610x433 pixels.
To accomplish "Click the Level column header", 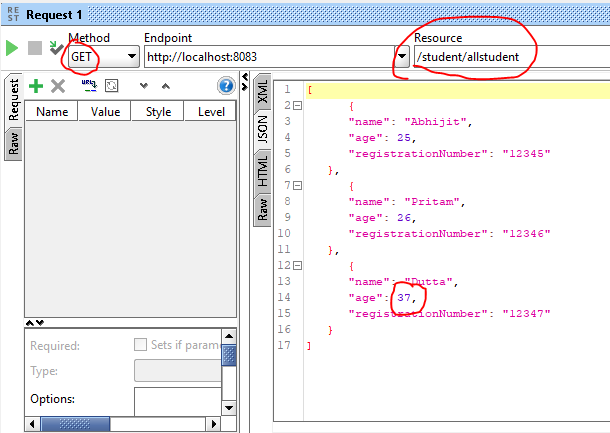I will click(x=211, y=112).
